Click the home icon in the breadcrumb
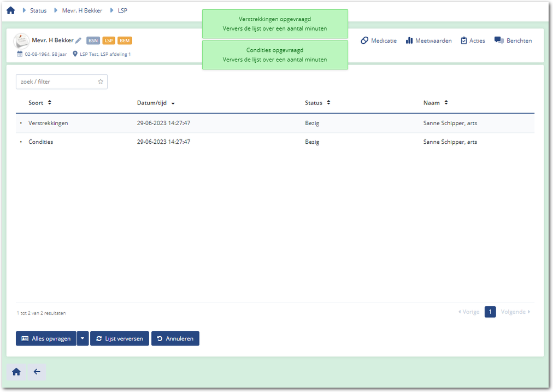Viewport: 553px width, 392px height. 10,10
